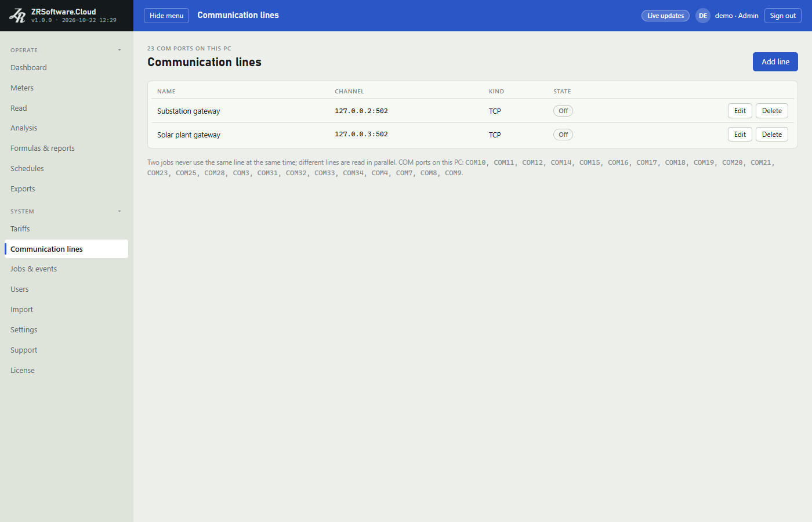This screenshot has width=812, height=522.
Task: Open the Import page
Action: click(x=67, y=310)
